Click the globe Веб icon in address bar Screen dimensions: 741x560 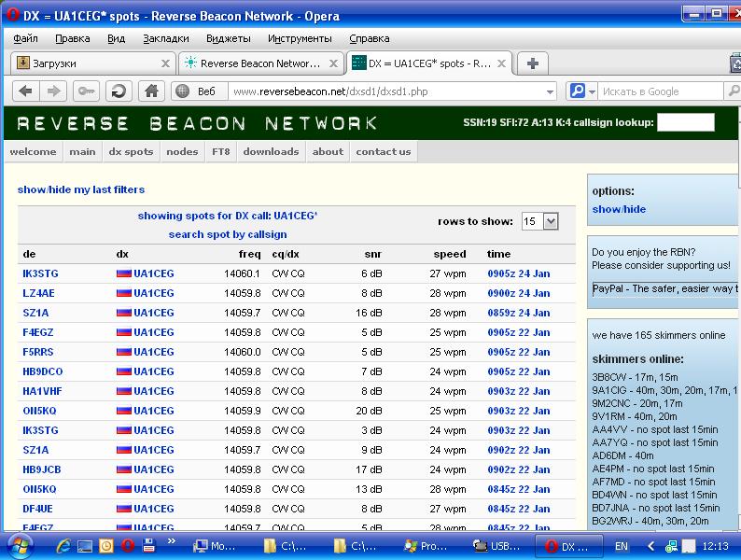tap(182, 91)
